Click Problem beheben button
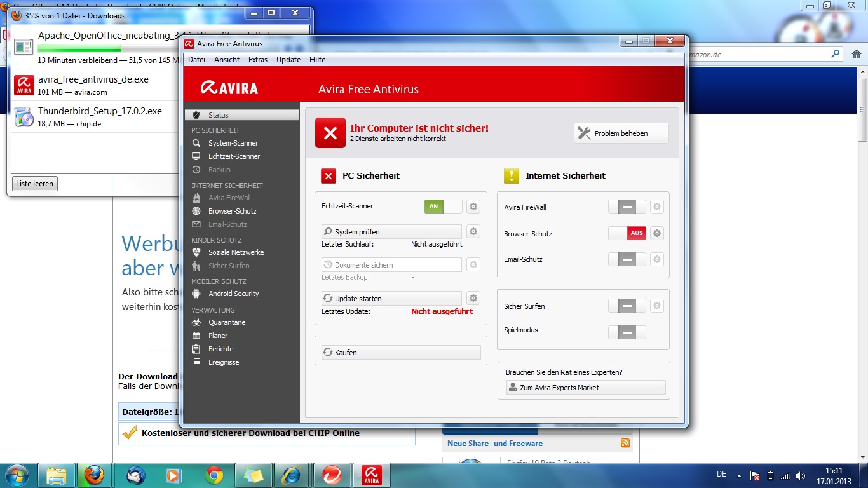 (x=621, y=133)
